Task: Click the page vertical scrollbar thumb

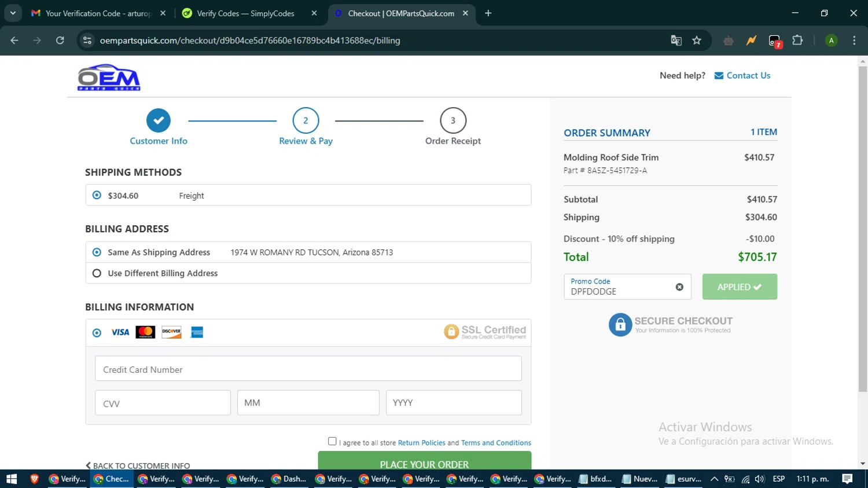Action: tap(863, 229)
